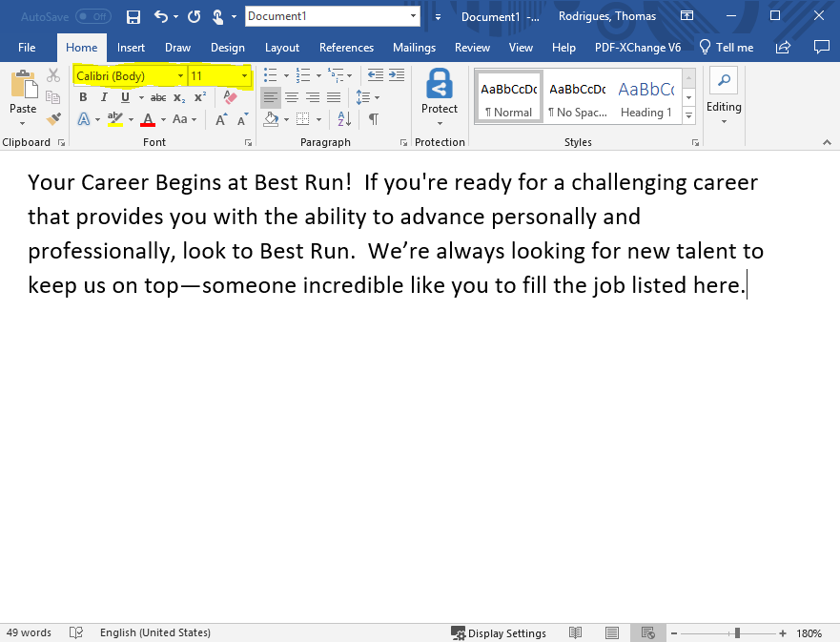Open the Document1 name dropdown in title bar
The width and height of the screenshot is (840, 642).
click(x=413, y=16)
